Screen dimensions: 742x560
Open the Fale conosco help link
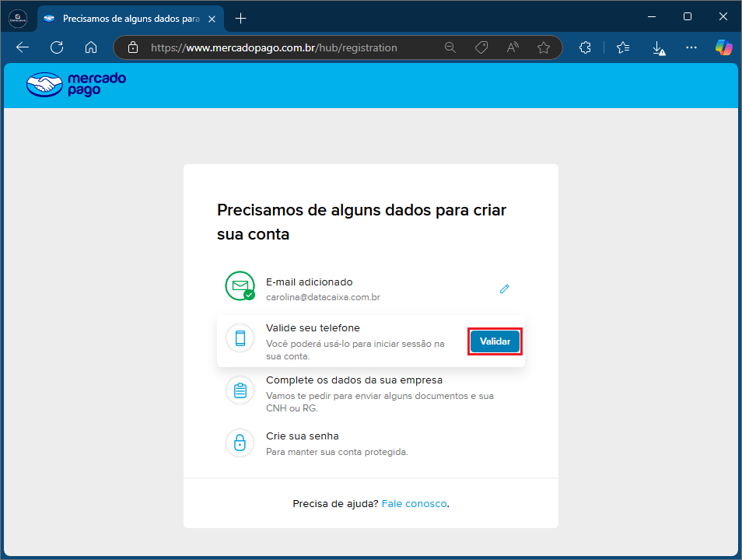tap(414, 504)
